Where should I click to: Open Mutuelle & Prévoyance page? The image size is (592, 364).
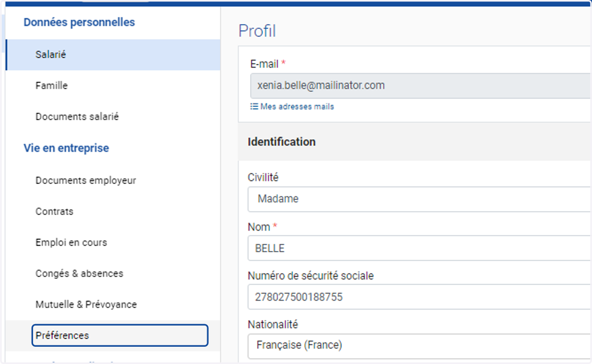click(x=113, y=305)
